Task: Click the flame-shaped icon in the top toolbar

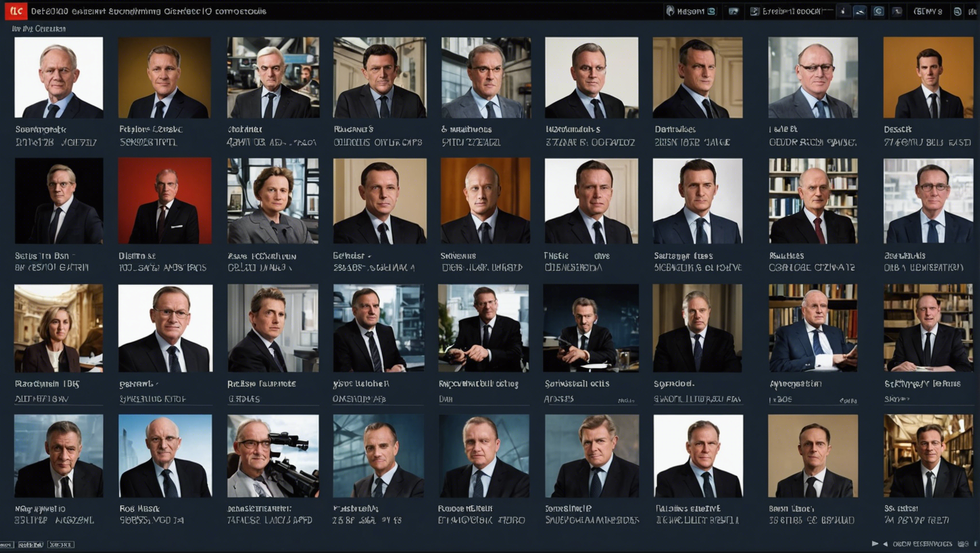Action: pos(670,11)
